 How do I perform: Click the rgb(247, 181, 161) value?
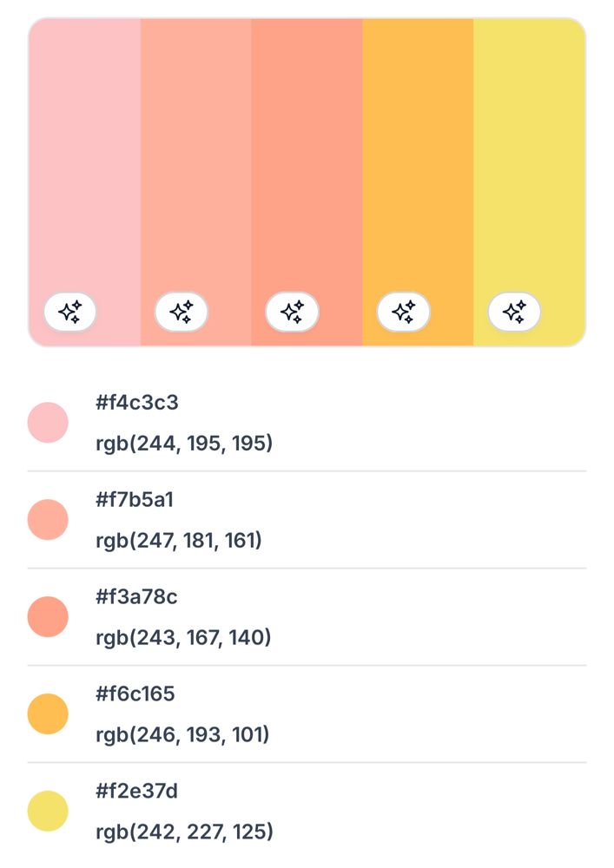point(179,541)
